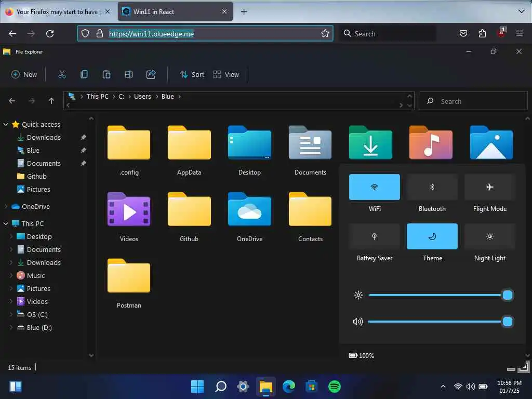Open Settings gear on taskbar
The image size is (532, 399).
tap(243, 387)
